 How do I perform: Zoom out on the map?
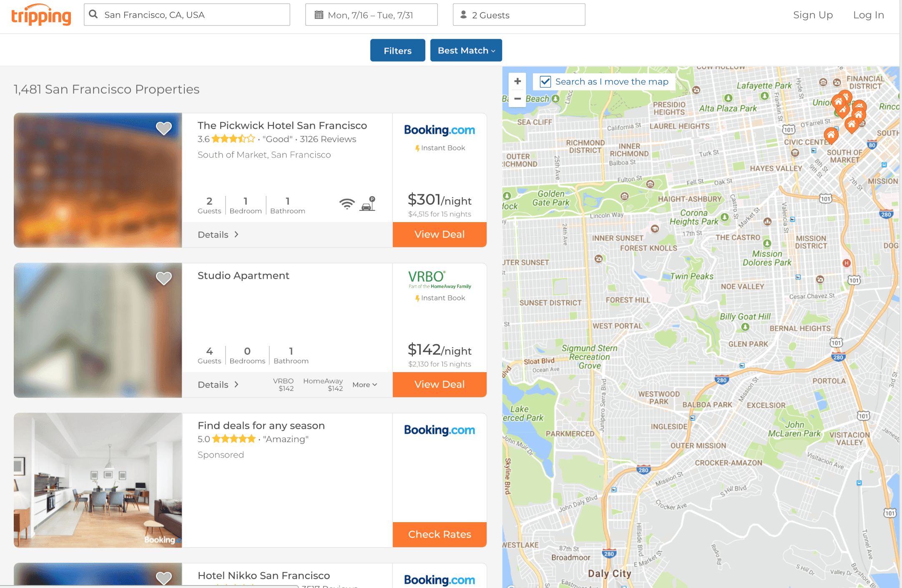(518, 99)
